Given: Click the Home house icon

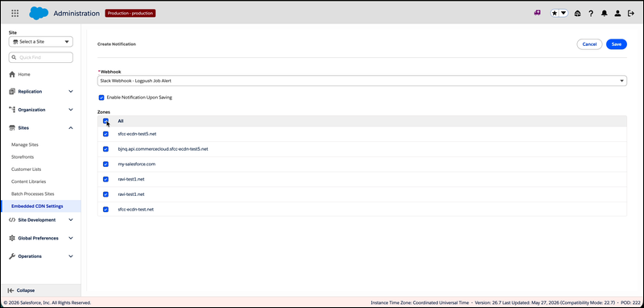Looking at the screenshot, I should point(12,74).
